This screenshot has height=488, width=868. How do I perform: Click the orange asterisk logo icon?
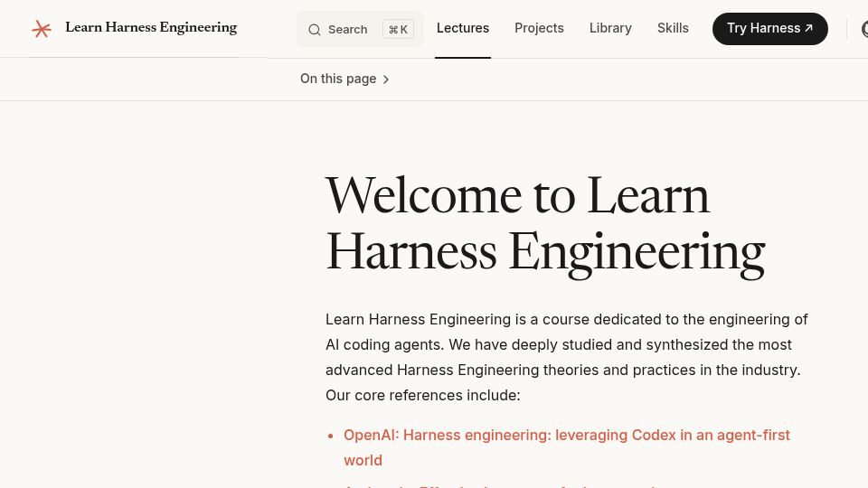42,28
